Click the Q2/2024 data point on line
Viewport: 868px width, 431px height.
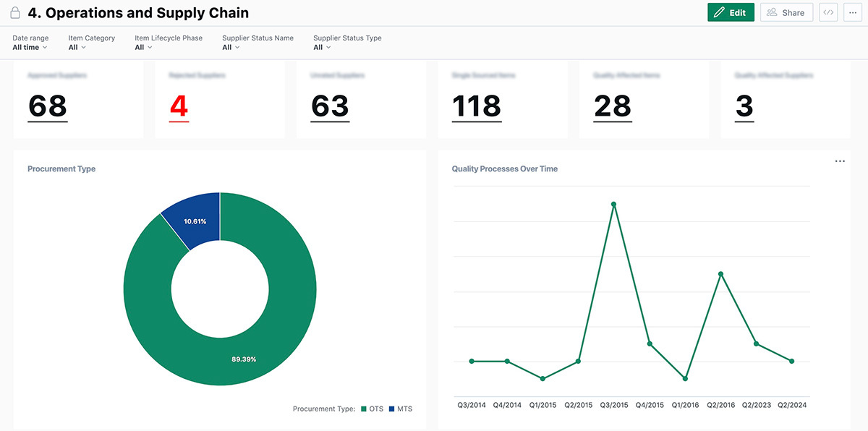coord(792,361)
